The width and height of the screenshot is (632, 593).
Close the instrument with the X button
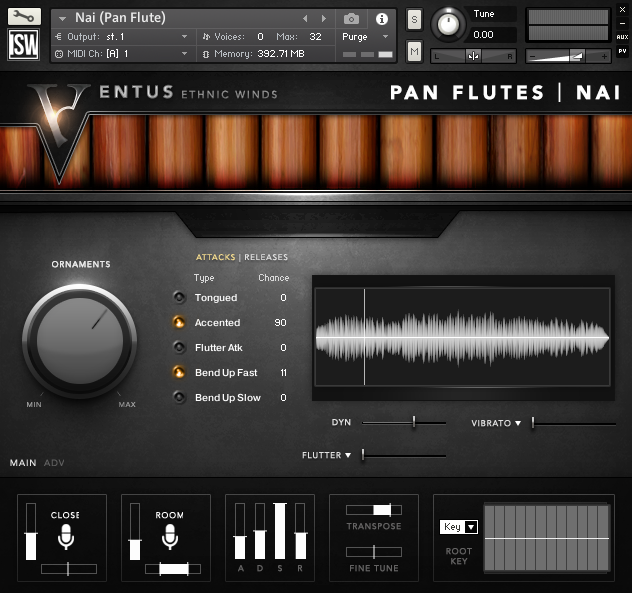pos(622,10)
